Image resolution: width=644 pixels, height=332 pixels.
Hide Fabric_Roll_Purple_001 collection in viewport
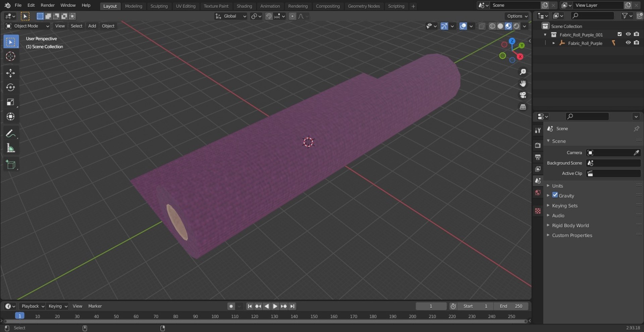[x=628, y=34]
